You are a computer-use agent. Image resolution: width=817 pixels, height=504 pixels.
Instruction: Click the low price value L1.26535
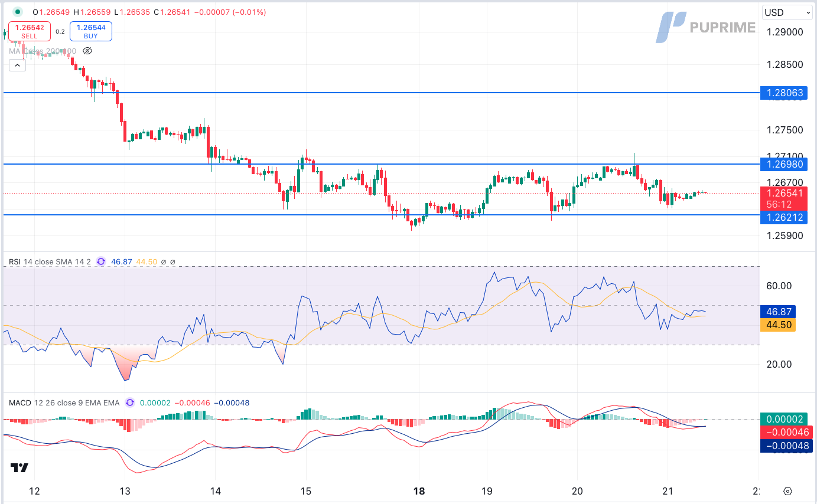[x=132, y=12]
